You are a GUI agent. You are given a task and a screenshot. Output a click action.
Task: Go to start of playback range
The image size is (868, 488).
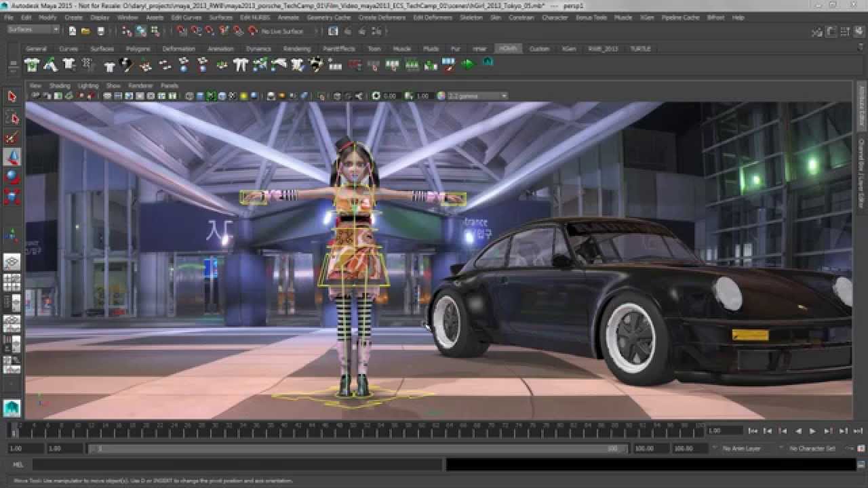click(753, 430)
